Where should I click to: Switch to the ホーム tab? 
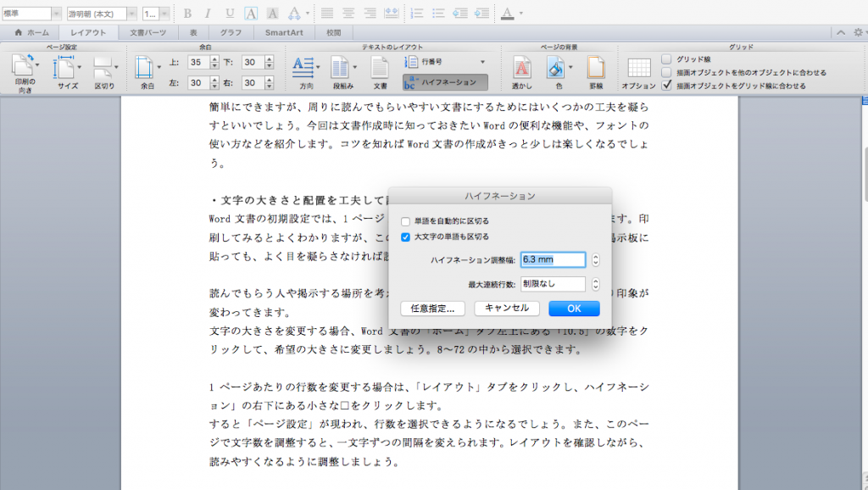31,33
